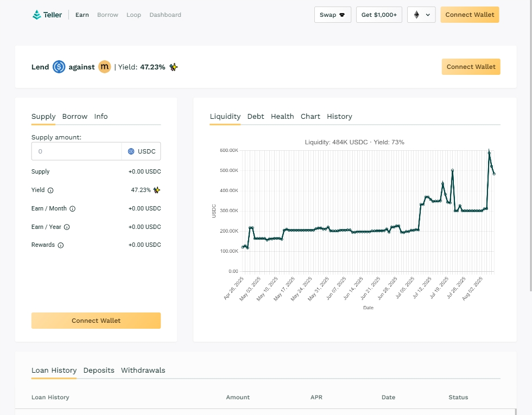This screenshot has width=532, height=415.
Task: Click the 'Aug 02, 2025' x-axis label
Action: coord(472,289)
